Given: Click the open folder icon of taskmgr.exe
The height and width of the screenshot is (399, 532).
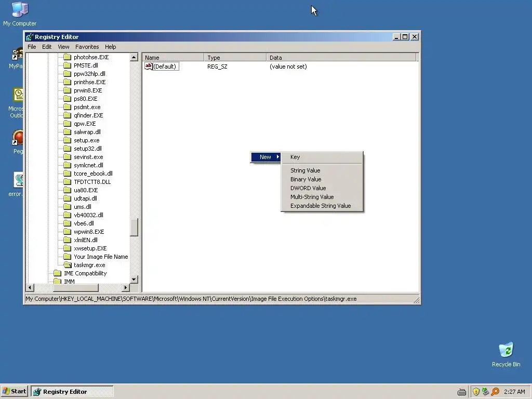Looking at the screenshot, I should (x=68, y=265).
